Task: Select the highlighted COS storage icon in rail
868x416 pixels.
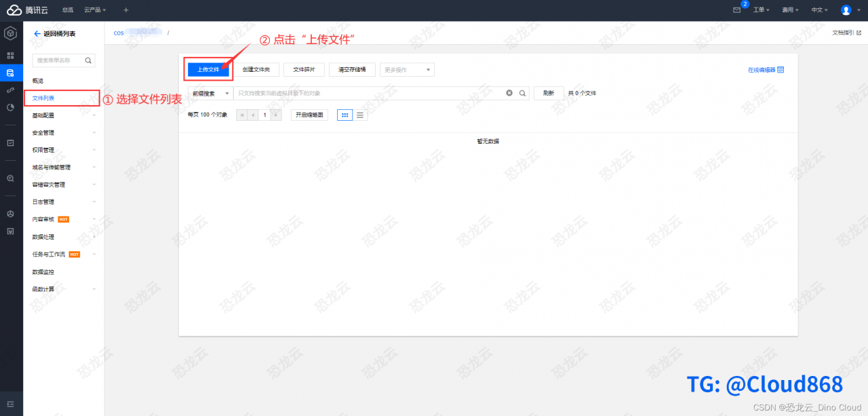Action: [10, 73]
